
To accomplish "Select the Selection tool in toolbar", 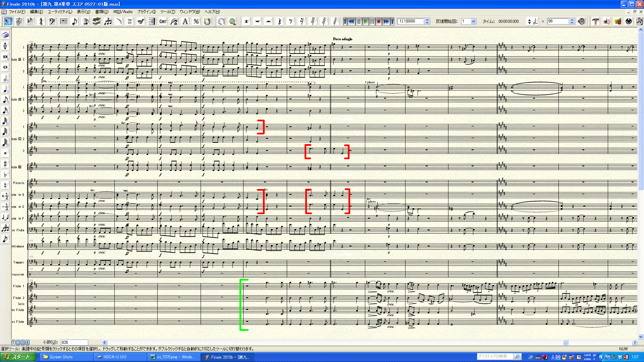I will click(x=8, y=21).
